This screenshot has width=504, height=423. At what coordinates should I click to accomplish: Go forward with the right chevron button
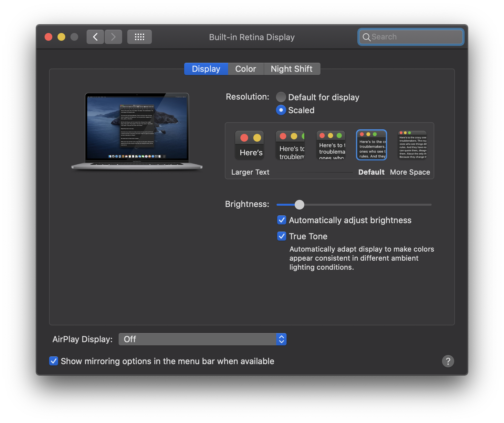113,37
